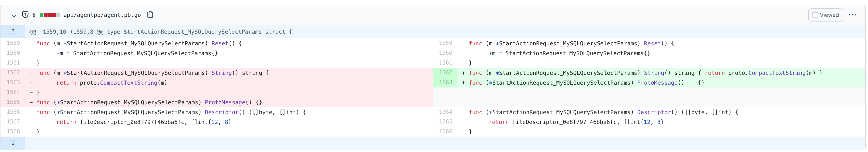Click right Descriptor() function line 1564
This screenshot has height=152, width=868.
point(604,112)
